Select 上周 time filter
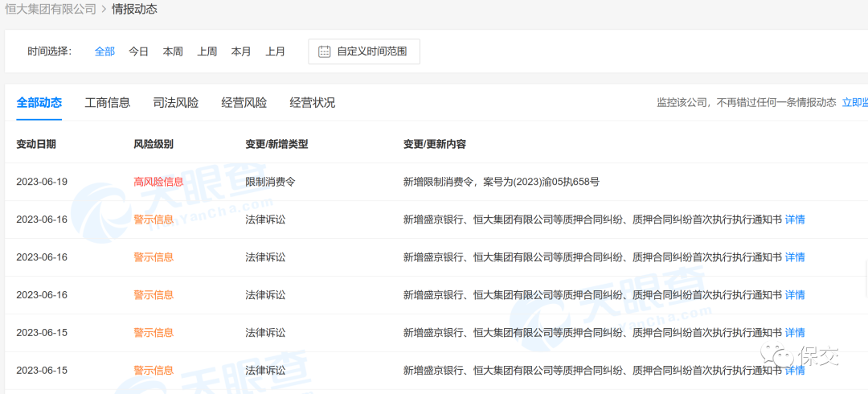This screenshot has height=394, width=868. [207, 51]
